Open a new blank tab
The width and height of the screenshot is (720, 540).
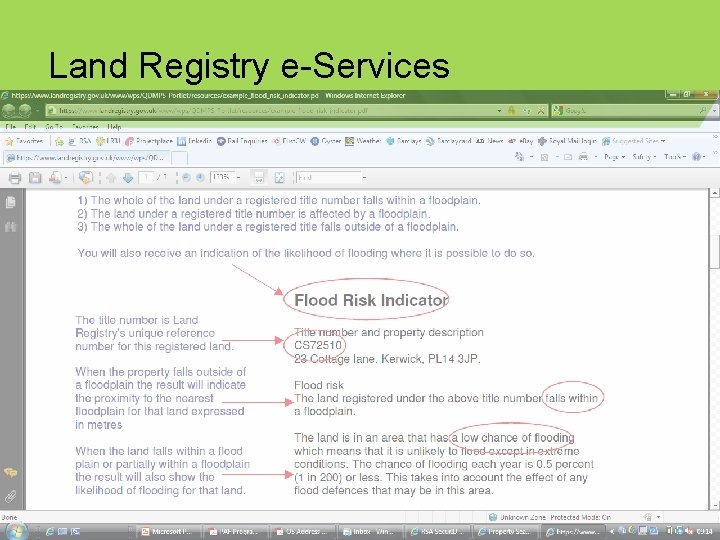tap(179, 158)
